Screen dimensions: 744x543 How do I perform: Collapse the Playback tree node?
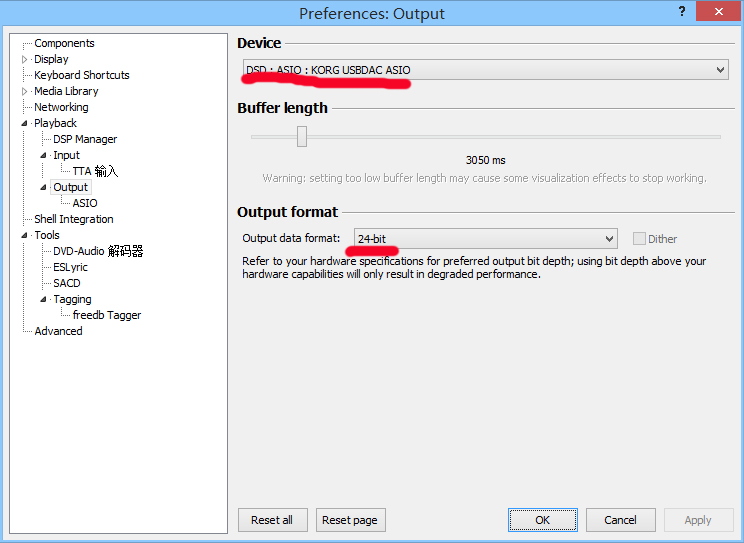click(x=26, y=124)
